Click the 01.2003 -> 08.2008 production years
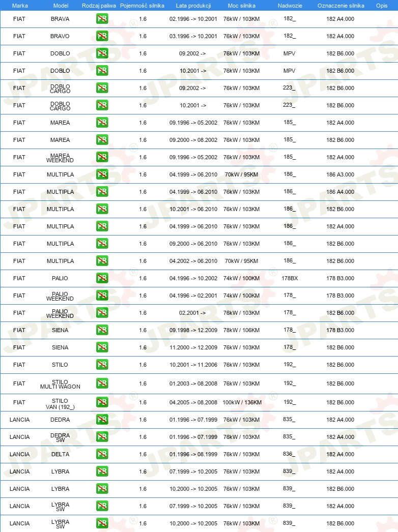The image size is (398, 532). [x=193, y=383]
